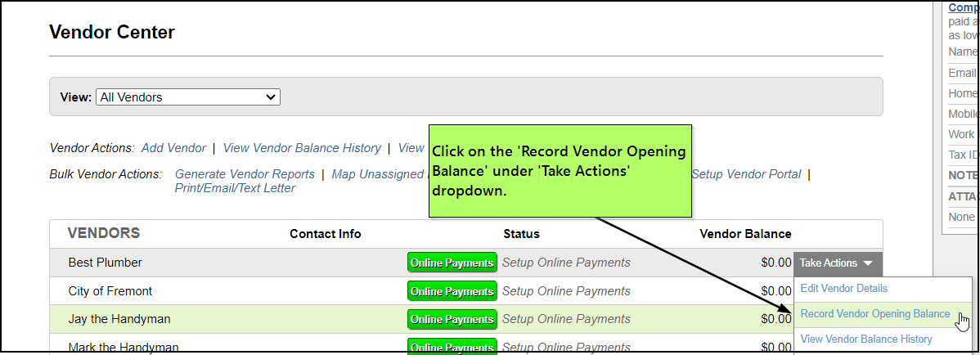Open the View vendors dropdown
This screenshot has width=980, height=355.
tap(188, 97)
